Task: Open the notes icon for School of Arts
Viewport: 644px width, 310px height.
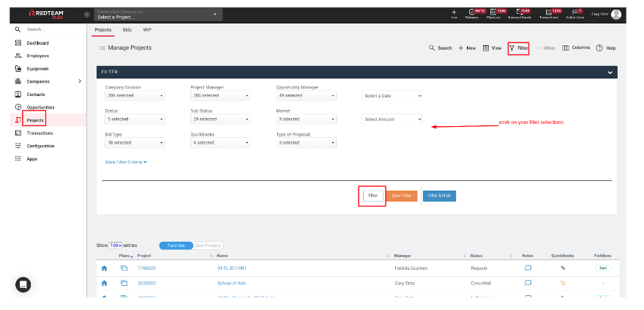Action: [528, 283]
